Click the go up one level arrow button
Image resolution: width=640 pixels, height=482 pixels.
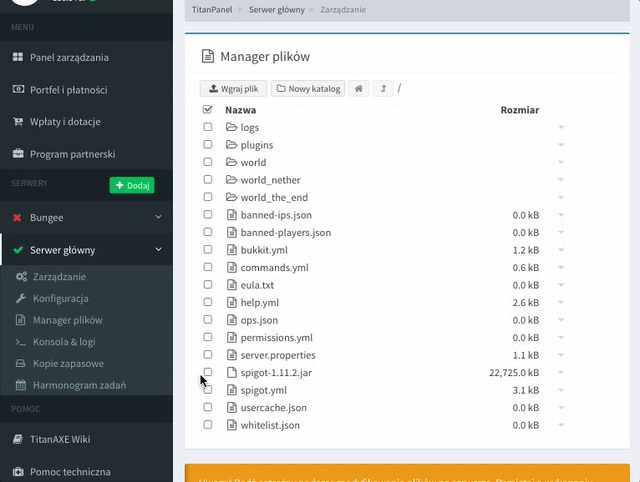coord(384,89)
